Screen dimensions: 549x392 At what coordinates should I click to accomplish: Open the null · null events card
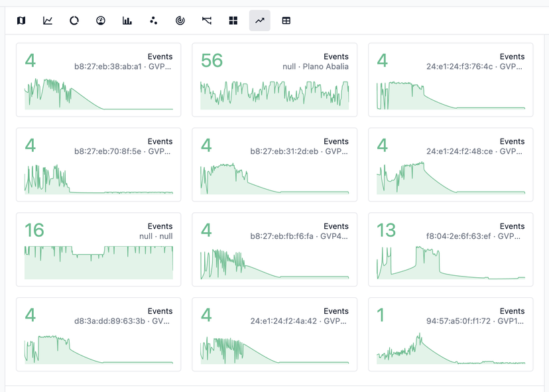tap(98, 249)
